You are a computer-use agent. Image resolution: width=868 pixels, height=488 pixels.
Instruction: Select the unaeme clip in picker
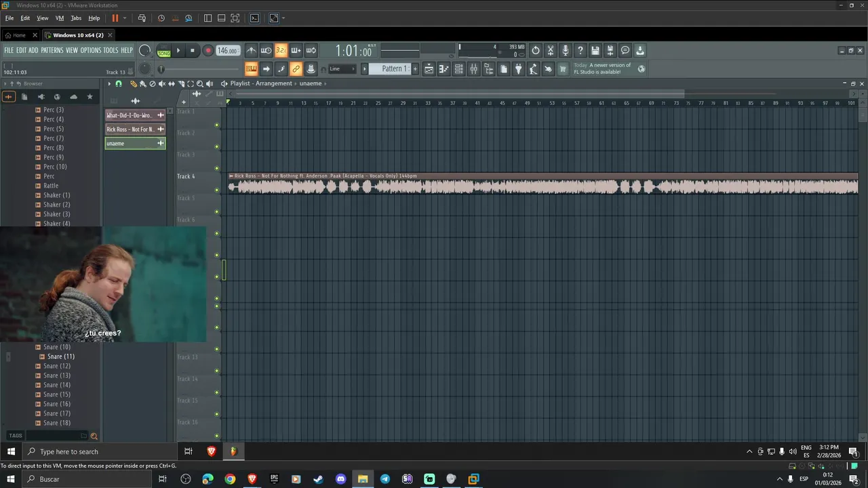pyautogui.click(x=135, y=143)
